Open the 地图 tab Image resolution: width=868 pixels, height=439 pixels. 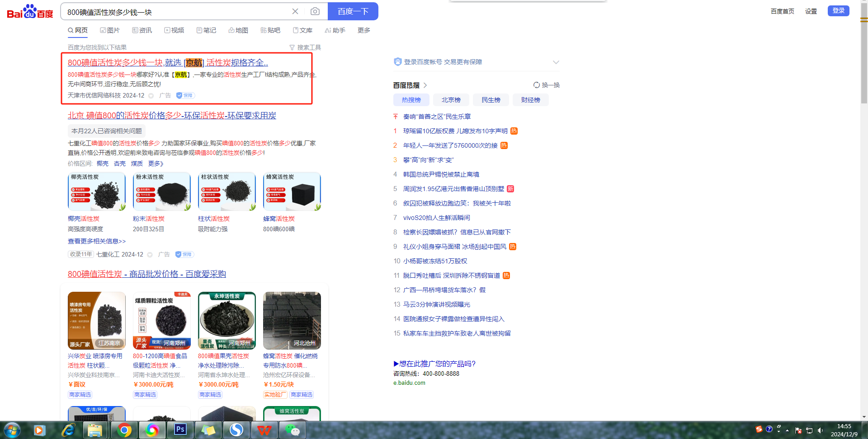tap(238, 30)
